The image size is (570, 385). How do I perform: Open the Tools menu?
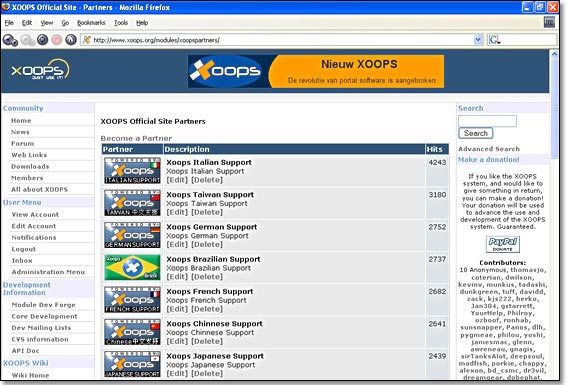click(121, 23)
